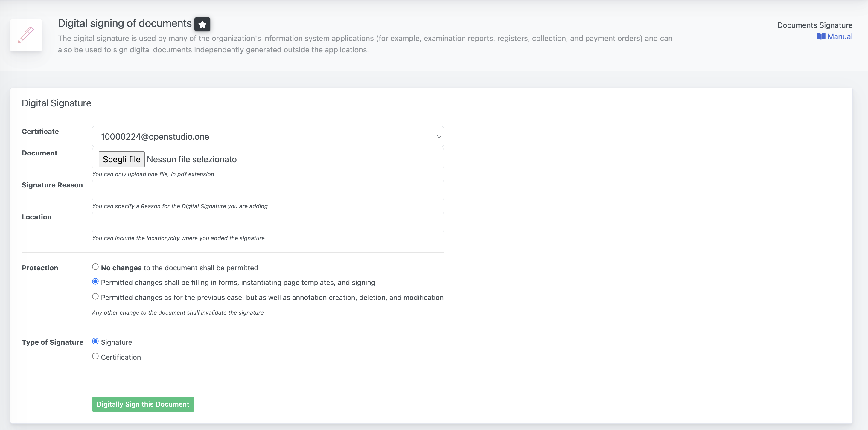Click the Document field label
This screenshot has width=868, height=430.
39,153
